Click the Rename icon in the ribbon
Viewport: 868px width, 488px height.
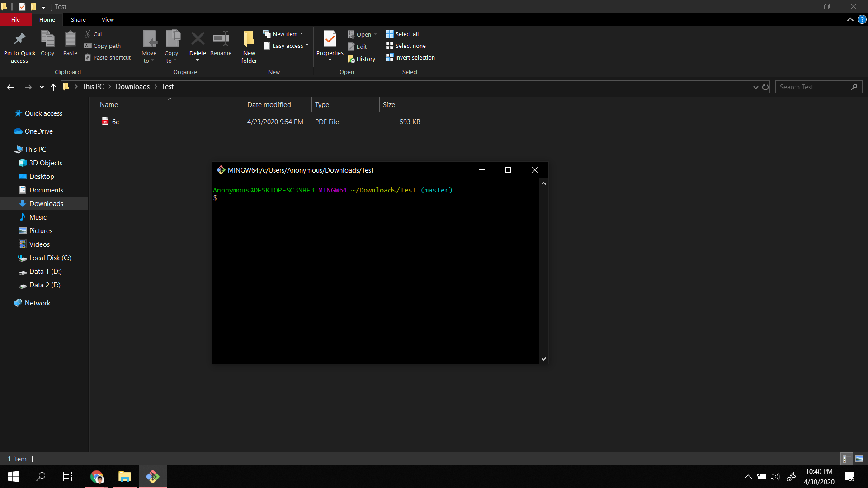click(221, 39)
